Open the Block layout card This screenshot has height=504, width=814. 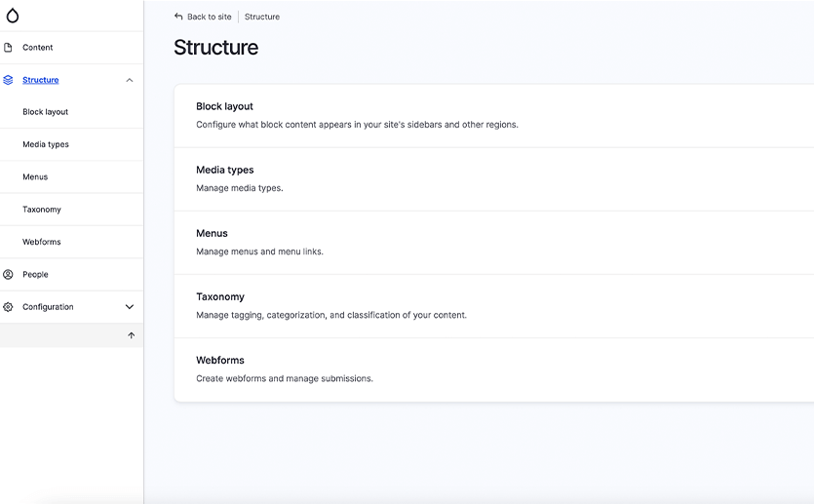225,106
